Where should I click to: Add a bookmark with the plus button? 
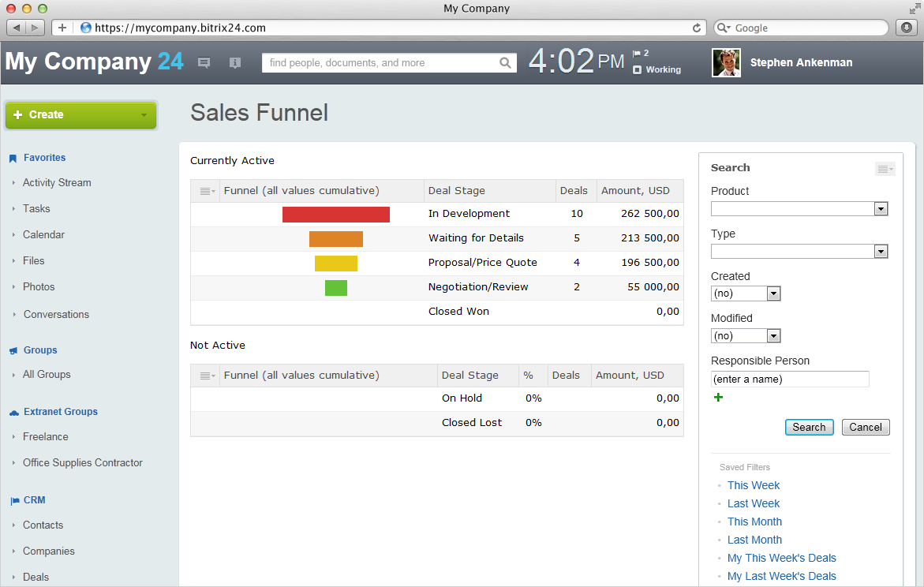pos(62,28)
